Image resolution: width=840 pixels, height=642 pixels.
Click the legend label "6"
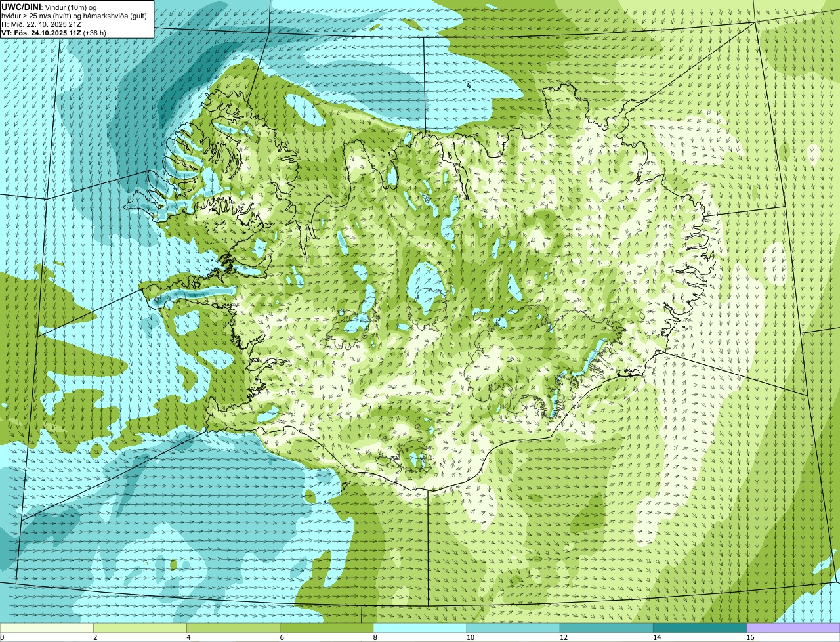point(282,637)
